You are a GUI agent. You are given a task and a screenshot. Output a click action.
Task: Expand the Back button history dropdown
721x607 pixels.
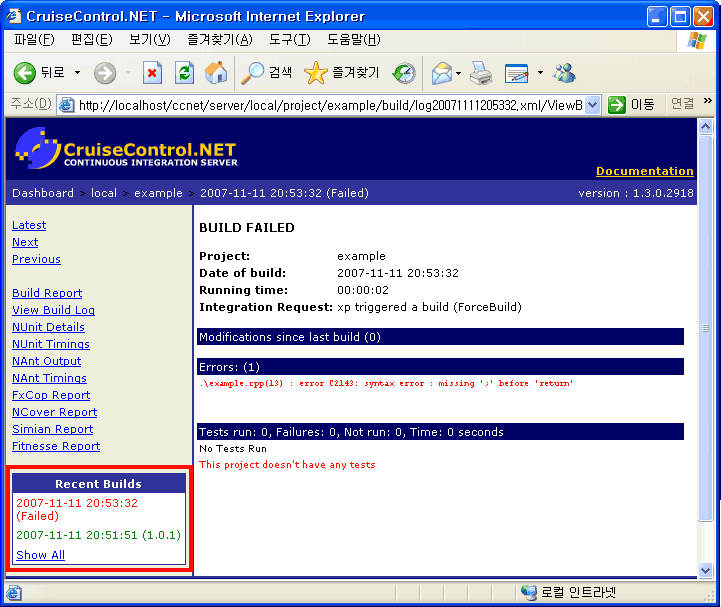pyautogui.click(x=77, y=73)
